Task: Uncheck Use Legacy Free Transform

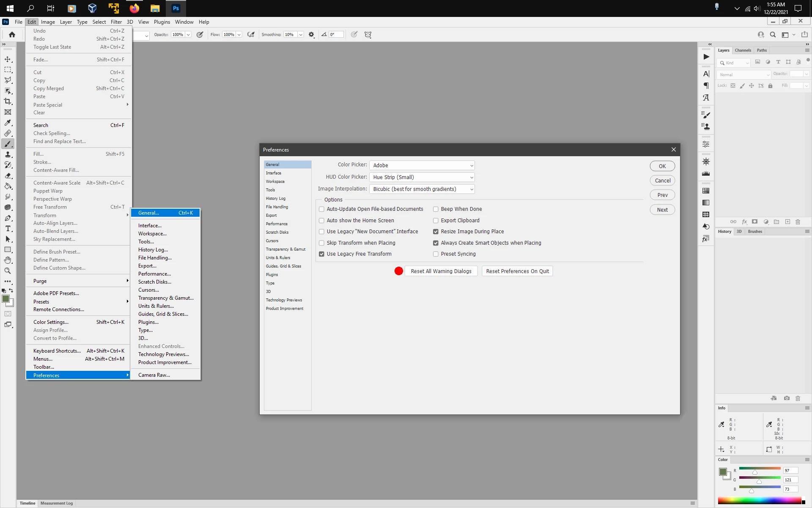Action: [x=322, y=254]
